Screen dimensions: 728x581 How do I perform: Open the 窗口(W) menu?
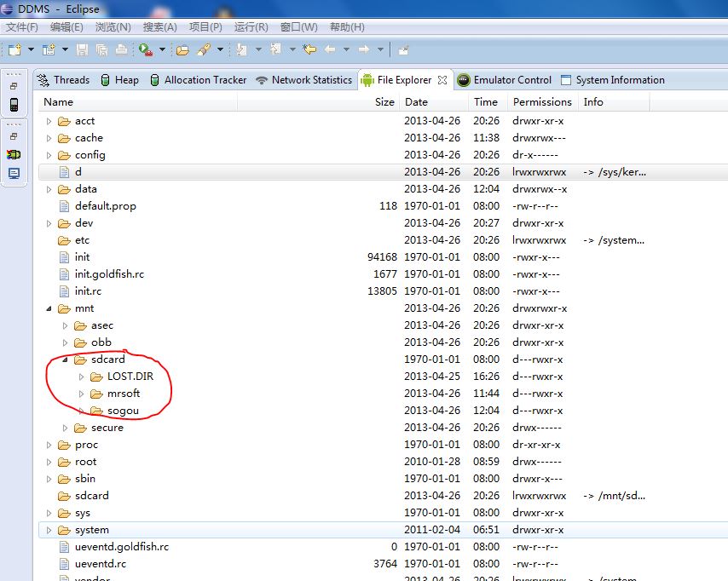point(298,27)
